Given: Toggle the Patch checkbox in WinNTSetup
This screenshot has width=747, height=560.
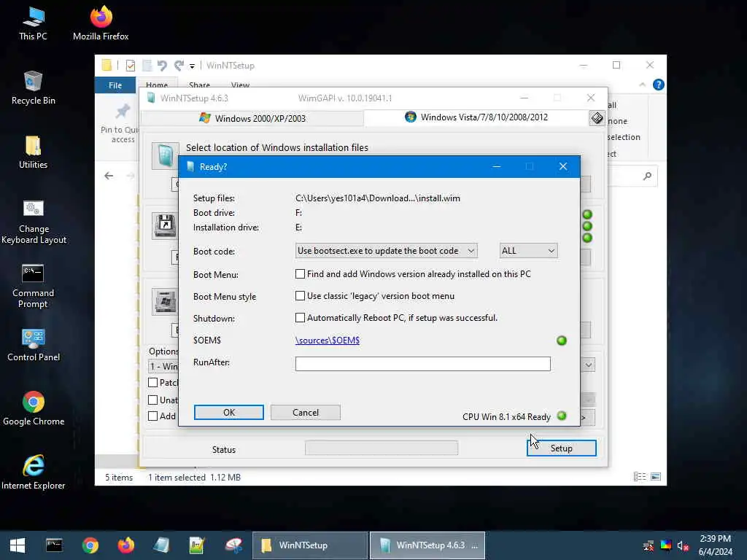Looking at the screenshot, I should tap(153, 382).
